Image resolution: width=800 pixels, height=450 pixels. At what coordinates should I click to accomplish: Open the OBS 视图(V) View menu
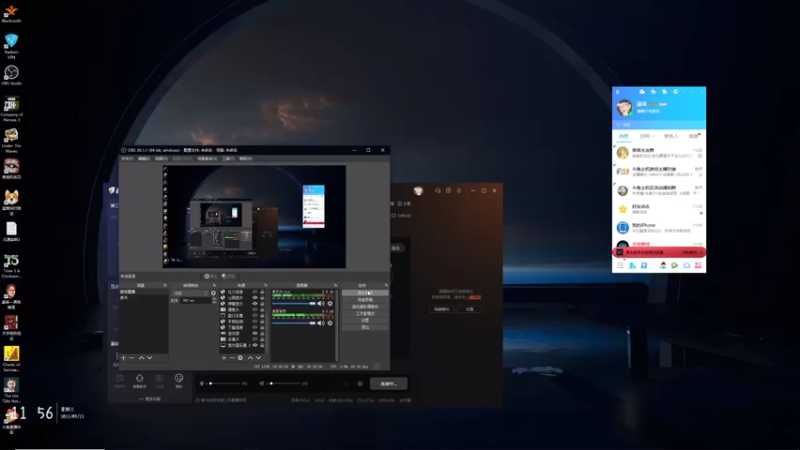pyautogui.click(x=161, y=159)
